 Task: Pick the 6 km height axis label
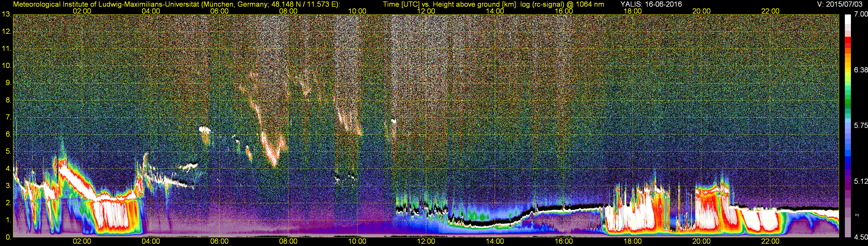(8, 135)
